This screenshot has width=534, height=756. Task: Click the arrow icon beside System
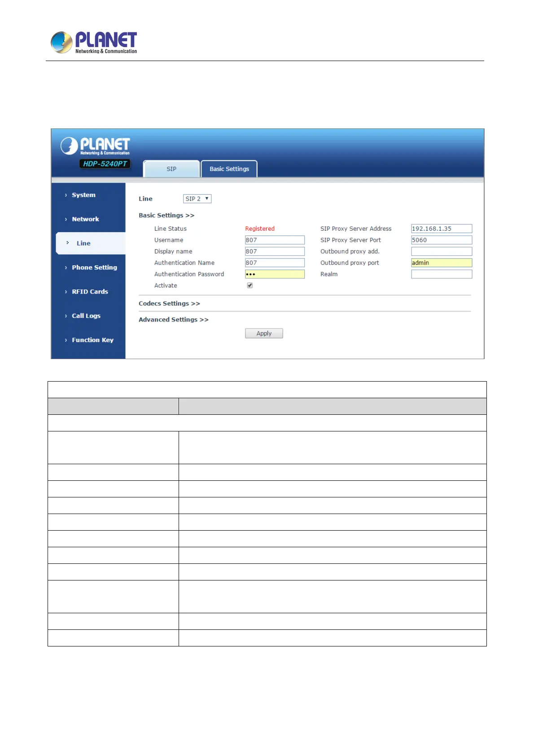pos(66,195)
